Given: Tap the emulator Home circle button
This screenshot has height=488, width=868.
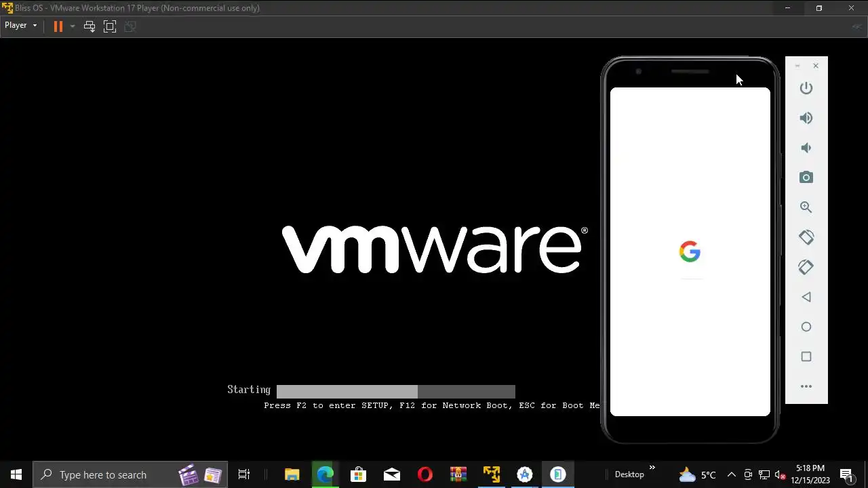Looking at the screenshot, I should (x=806, y=327).
